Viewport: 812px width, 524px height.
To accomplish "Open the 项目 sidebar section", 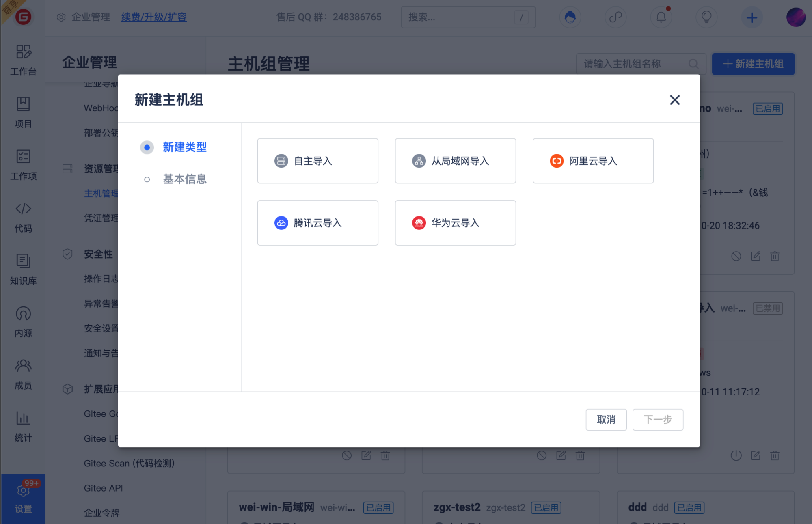I will (x=23, y=112).
